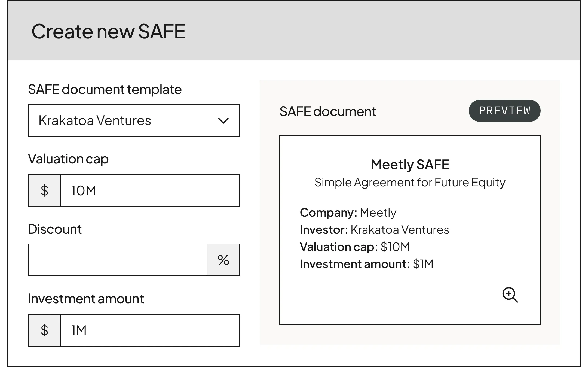Click the 'Discount' field label
The image size is (588, 367).
click(x=55, y=229)
